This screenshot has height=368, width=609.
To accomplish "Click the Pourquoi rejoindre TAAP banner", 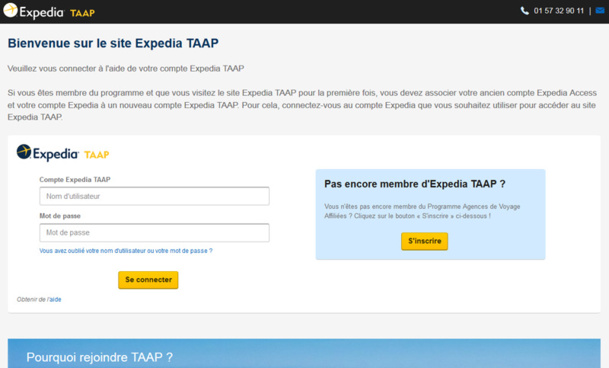I will (x=304, y=353).
